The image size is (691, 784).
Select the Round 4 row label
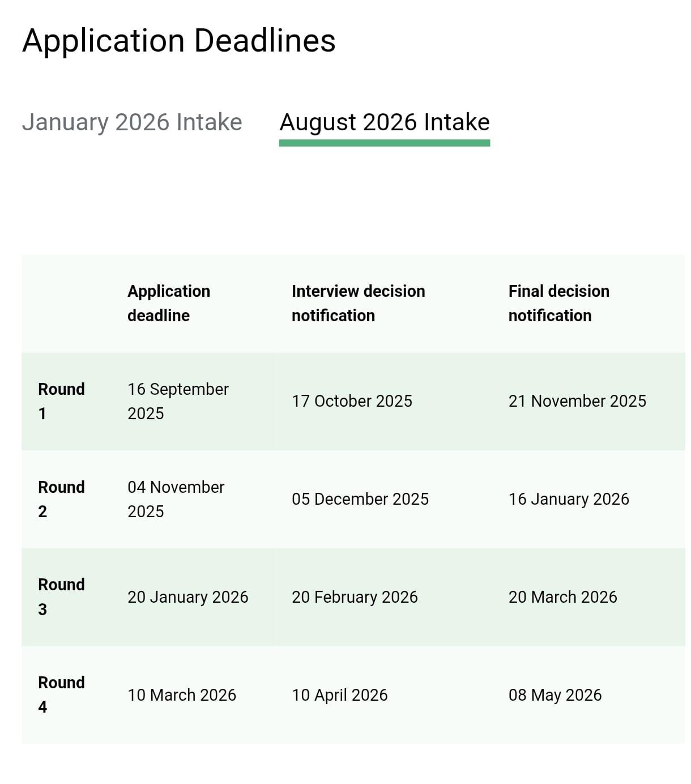[61, 694]
